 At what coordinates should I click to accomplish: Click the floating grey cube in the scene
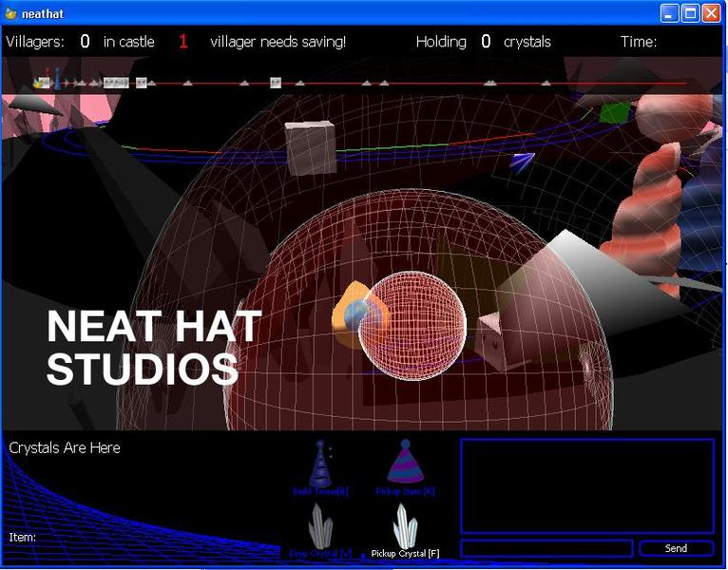[x=311, y=147]
